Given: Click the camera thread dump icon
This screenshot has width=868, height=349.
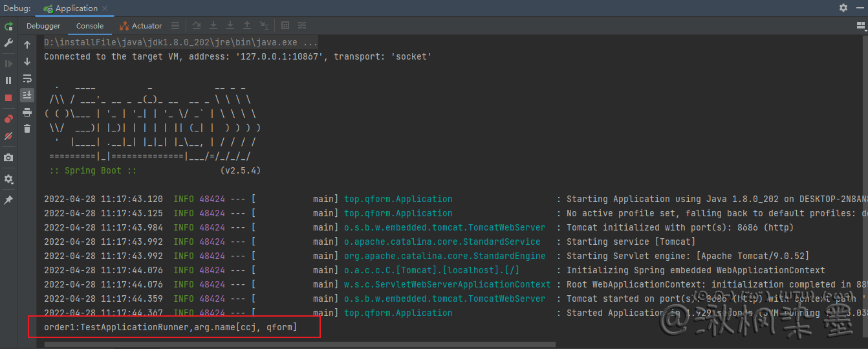Looking at the screenshot, I should [8, 158].
